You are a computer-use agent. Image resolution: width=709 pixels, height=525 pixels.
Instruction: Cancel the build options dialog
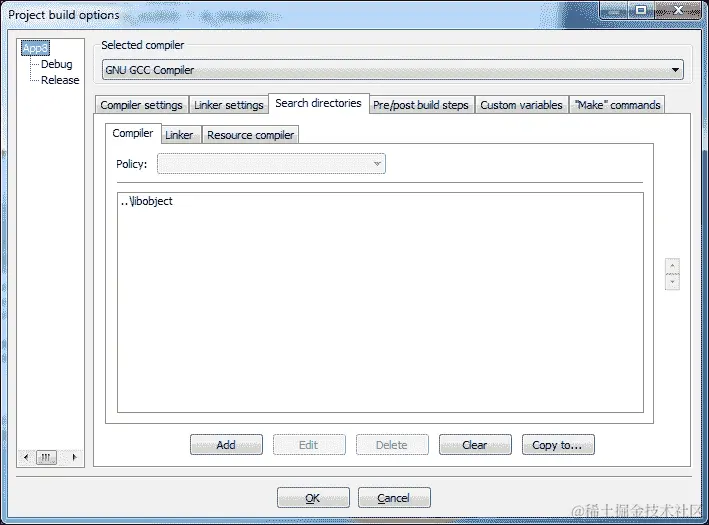pos(394,498)
